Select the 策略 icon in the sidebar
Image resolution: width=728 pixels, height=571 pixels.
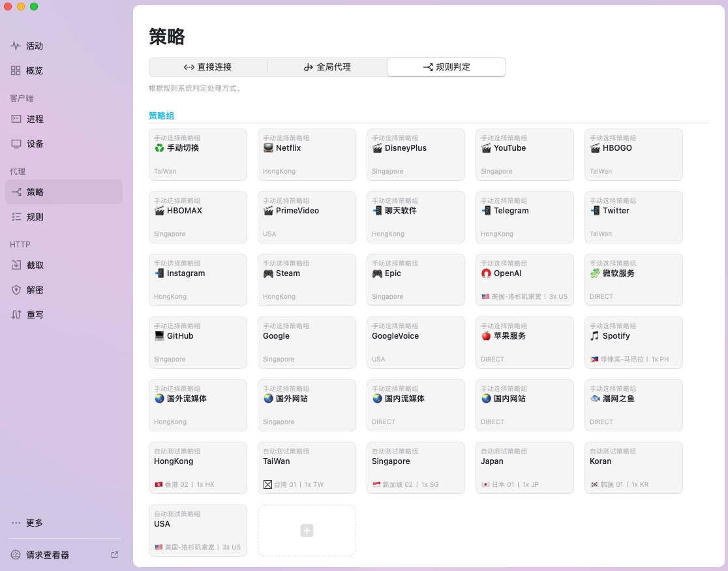34,192
